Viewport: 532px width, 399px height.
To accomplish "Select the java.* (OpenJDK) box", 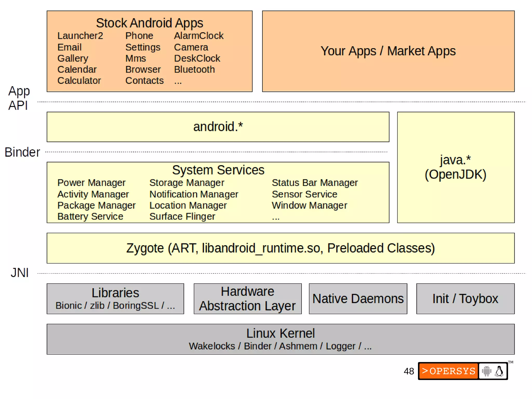I will pos(455,167).
